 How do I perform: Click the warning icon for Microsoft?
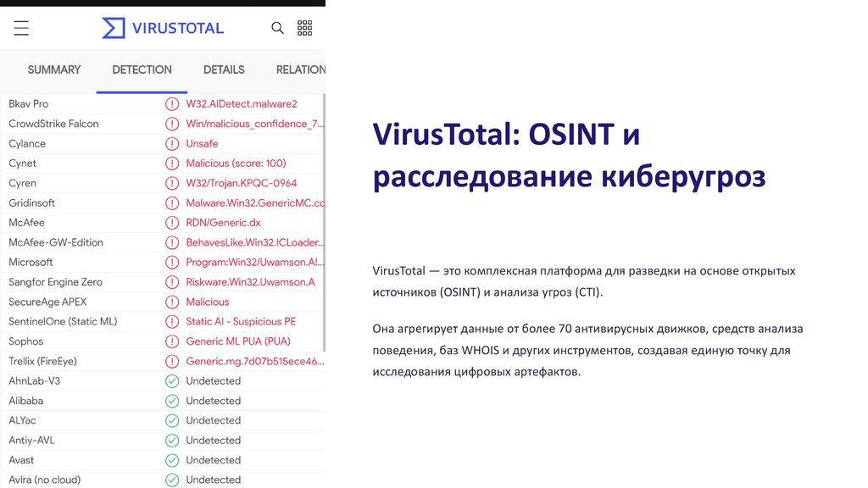coord(172,263)
